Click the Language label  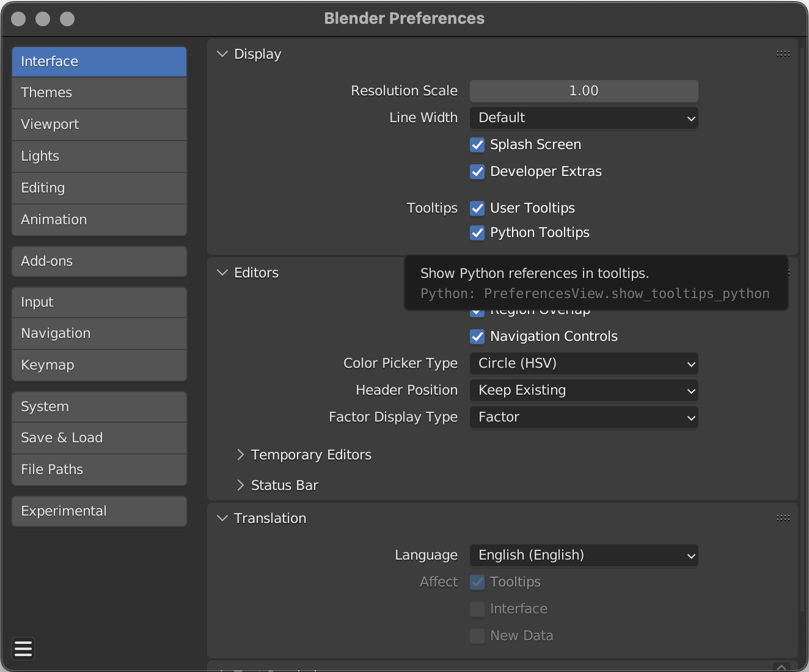coord(426,555)
